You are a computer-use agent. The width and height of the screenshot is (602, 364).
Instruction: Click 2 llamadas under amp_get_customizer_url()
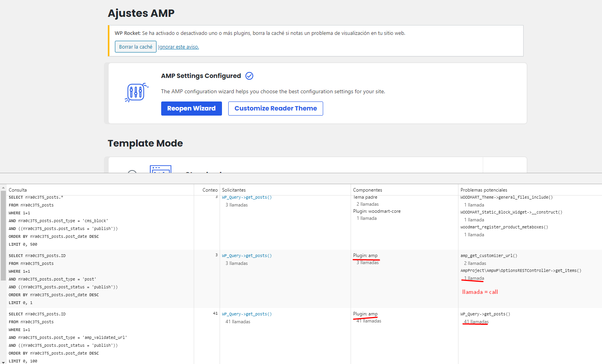475,263
